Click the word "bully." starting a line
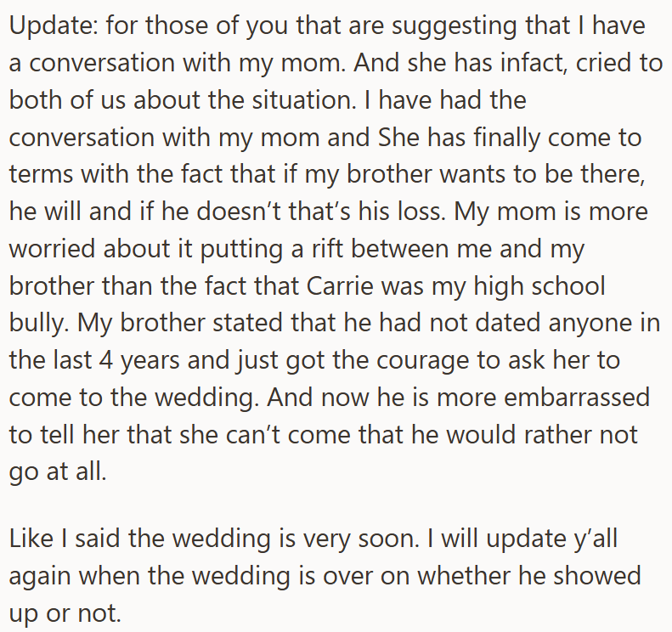The width and height of the screenshot is (672, 632). point(39,323)
